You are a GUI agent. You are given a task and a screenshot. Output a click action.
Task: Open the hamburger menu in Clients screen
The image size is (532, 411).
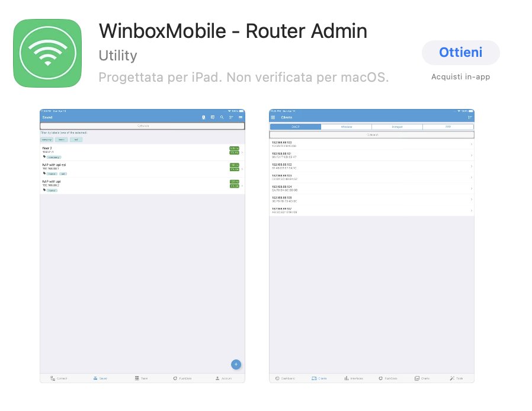(x=273, y=117)
